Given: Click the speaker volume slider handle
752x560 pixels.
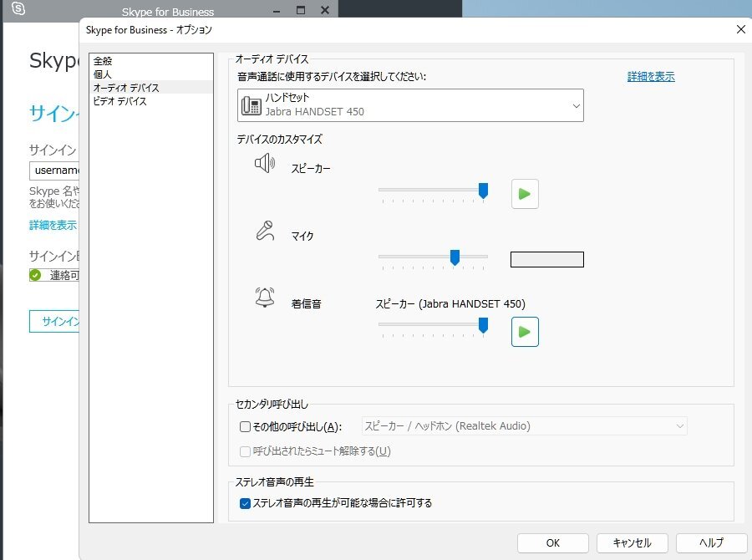Looking at the screenshot, I should point(484,191).
